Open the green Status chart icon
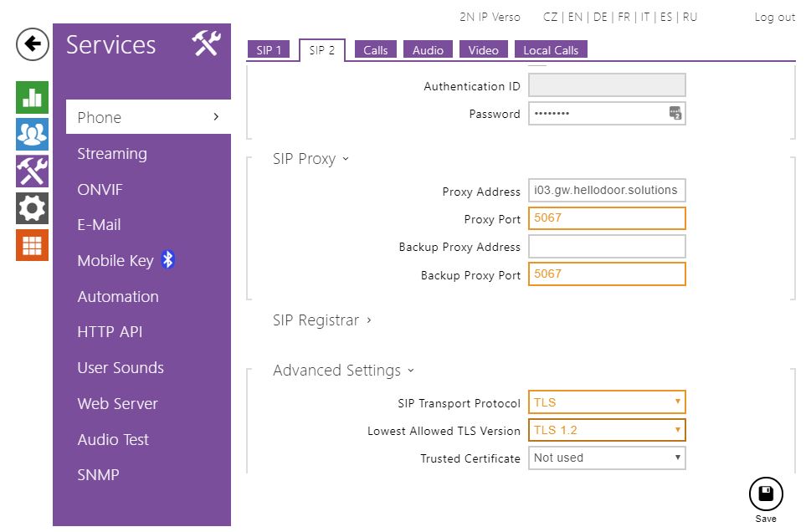This screenshot has width=811, height=532. tap(32, 97)
